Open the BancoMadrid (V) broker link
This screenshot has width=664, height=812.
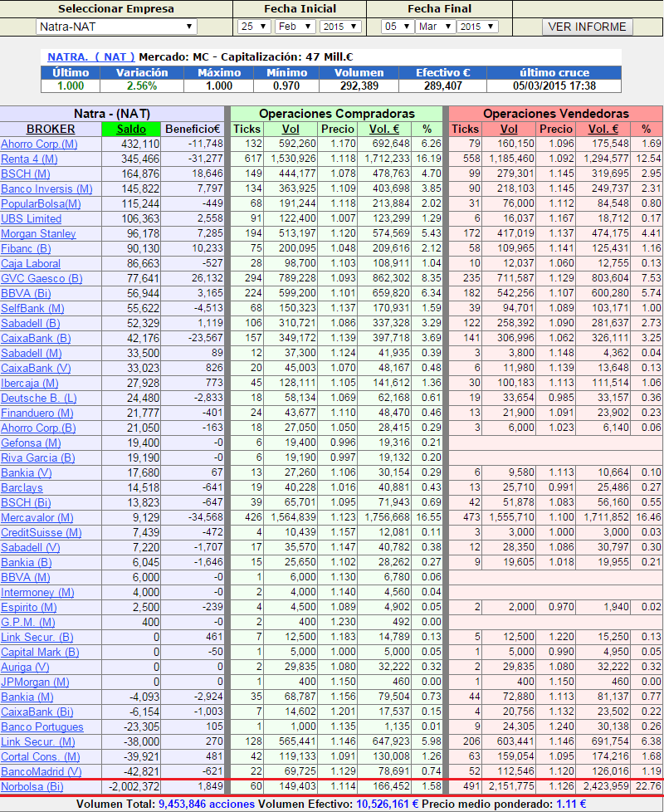[41, 772]
